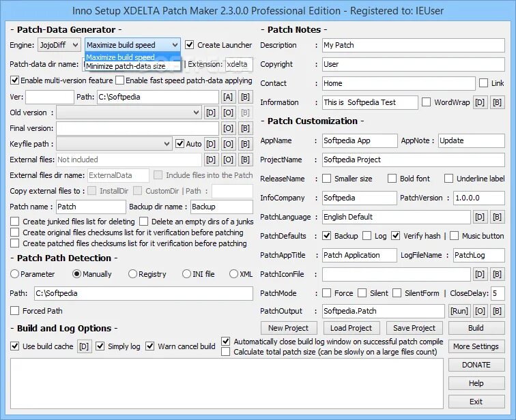Click [D] button in Information row

480,102
